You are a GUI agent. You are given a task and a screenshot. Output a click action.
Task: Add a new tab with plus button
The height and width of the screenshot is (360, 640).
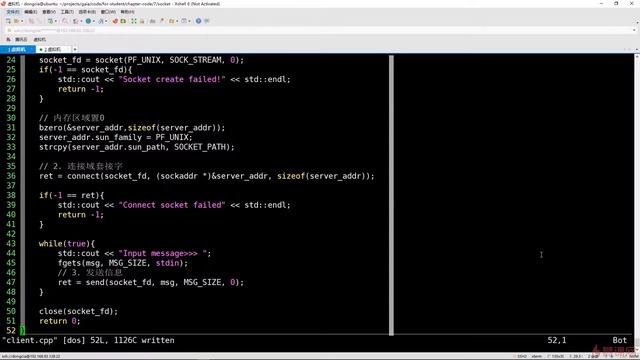75,49
